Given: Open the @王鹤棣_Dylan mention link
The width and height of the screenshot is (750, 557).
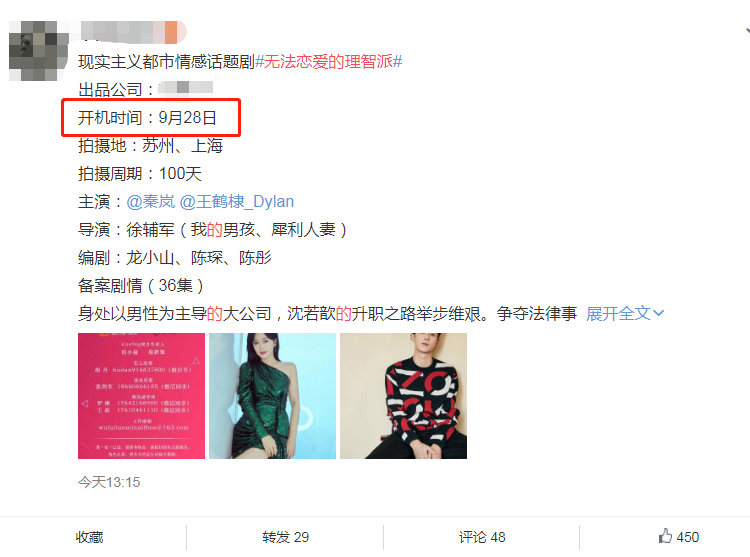Looking at the screenshot, I should click(x=237, y=202).
